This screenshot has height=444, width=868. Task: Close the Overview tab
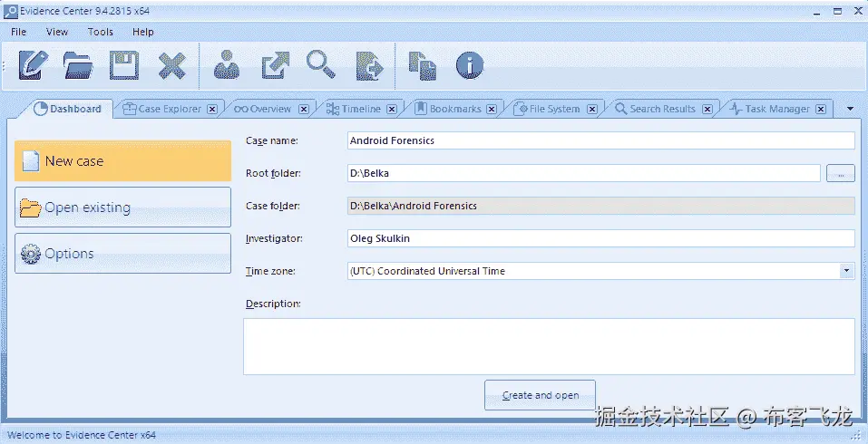303,109
